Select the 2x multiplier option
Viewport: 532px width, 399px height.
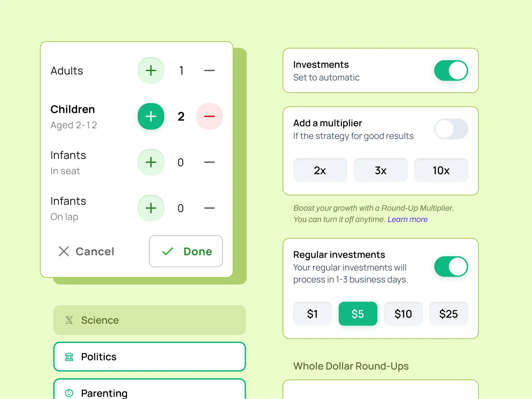point(320,170)
